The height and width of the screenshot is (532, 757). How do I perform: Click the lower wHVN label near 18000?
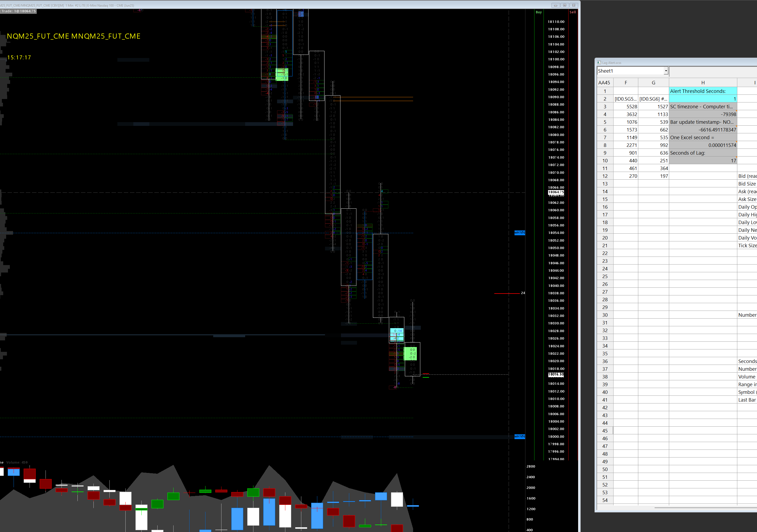coord(520,436)
